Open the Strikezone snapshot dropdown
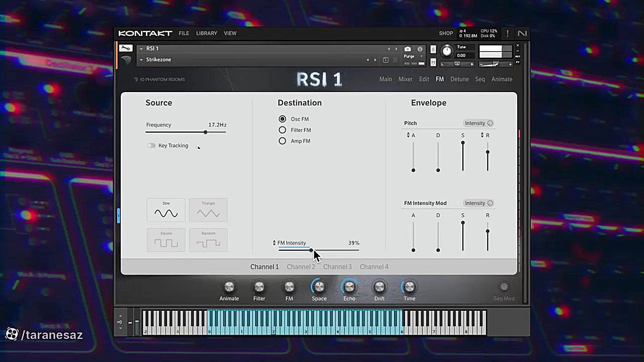The height and width of the screenshot is (362, 644). [x=141, y=60]
